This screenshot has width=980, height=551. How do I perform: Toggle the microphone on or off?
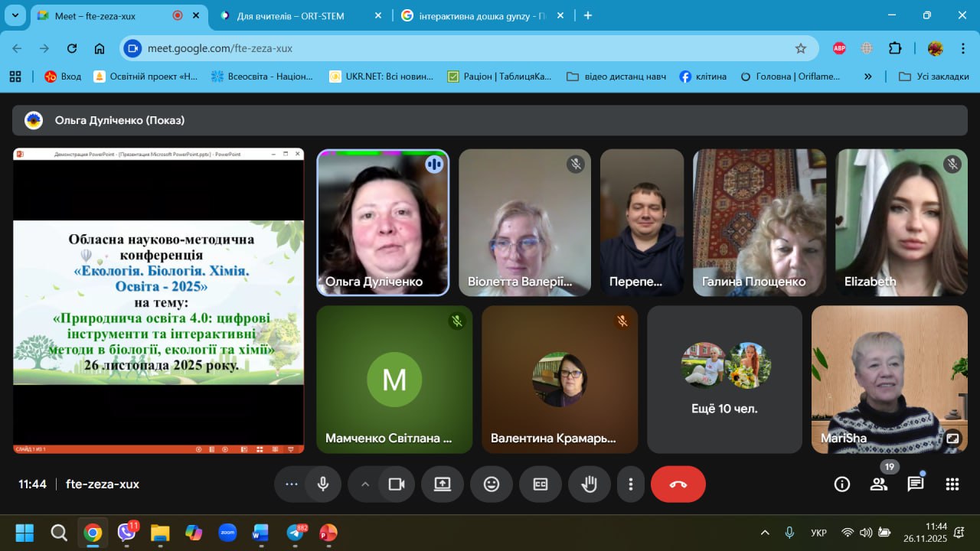point(323,484)
